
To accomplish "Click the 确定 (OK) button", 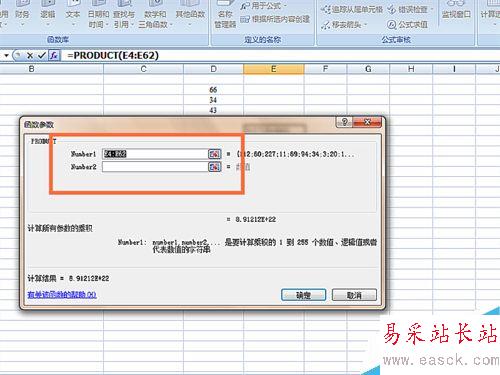I will click(303, 295).
